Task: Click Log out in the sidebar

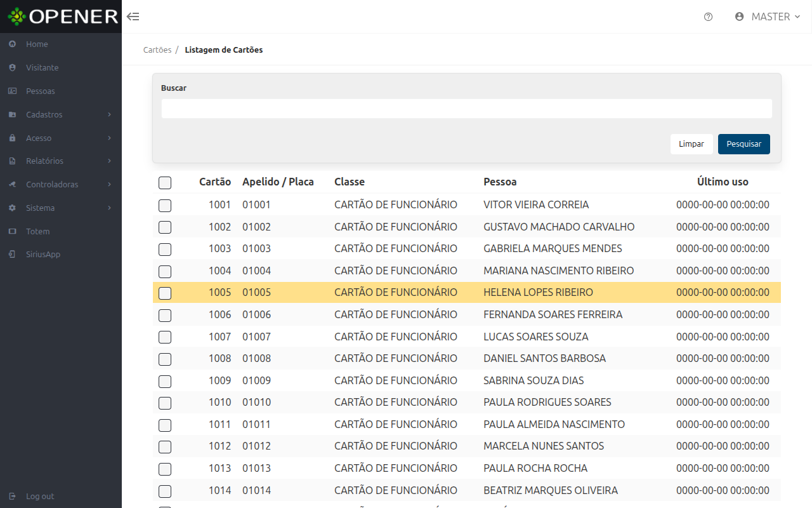Action: click(x=61, y=496)
